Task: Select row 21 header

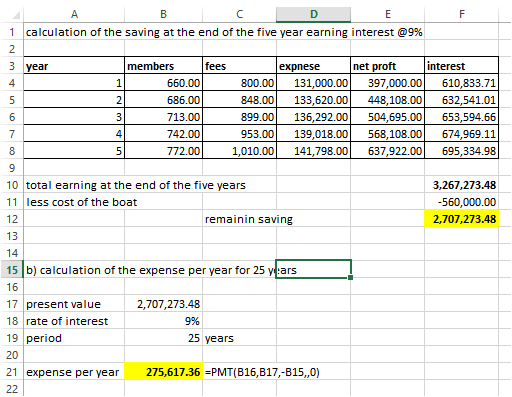Action: tap(12, 372)
